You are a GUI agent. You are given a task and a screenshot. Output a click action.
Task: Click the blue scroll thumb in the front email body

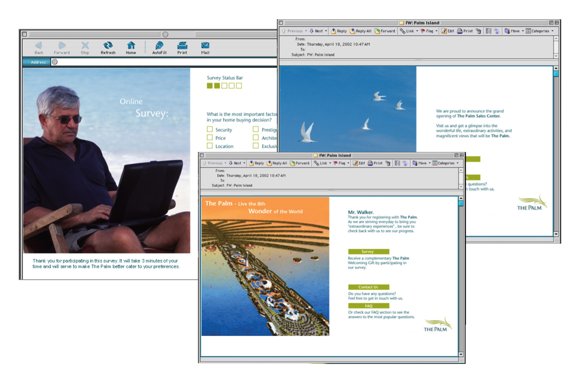pos(461,203)
